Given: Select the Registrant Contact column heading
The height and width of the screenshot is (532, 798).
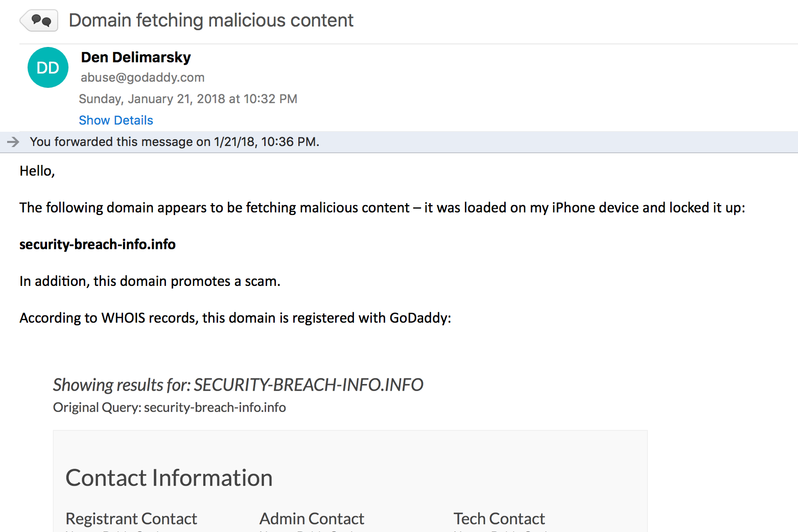Looking at the screenshot, I should point(131,519).
